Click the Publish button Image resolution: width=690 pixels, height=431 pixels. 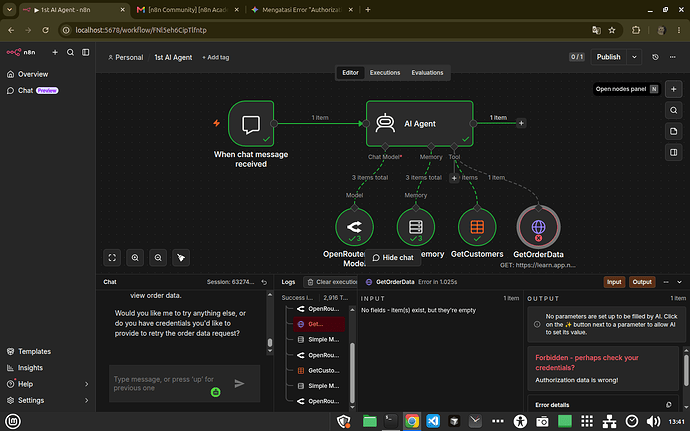608,57
